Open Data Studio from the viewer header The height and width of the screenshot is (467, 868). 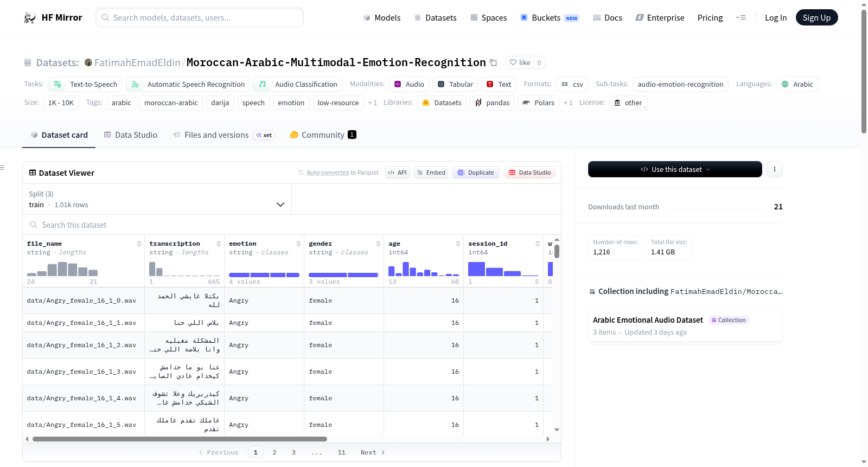click(529, 172)
